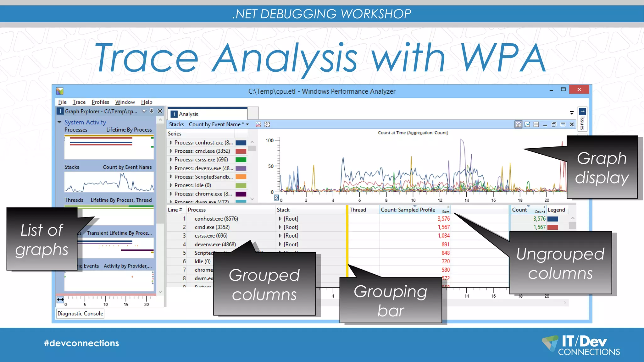Open the Diagnostic Console

coord(80,313)
